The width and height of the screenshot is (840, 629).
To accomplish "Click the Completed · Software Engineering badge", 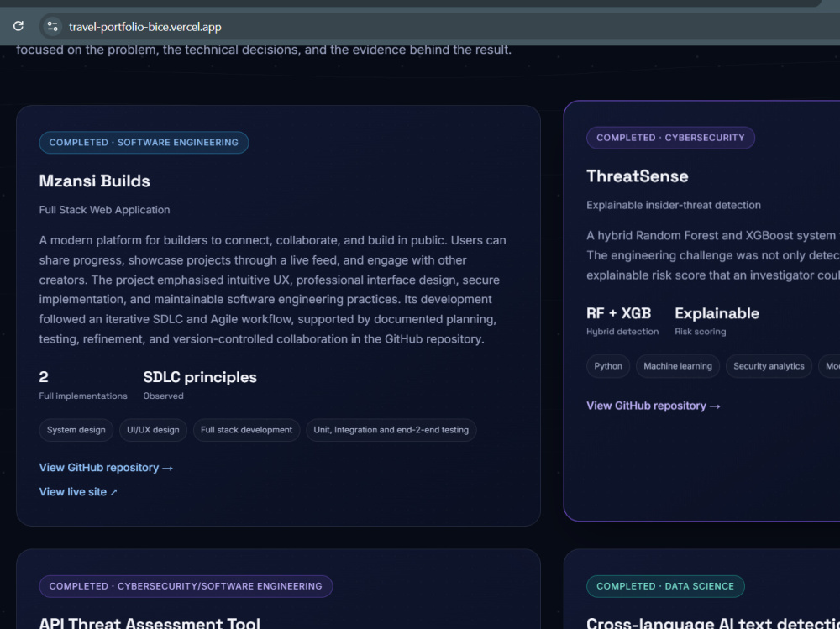I will 144,143.
